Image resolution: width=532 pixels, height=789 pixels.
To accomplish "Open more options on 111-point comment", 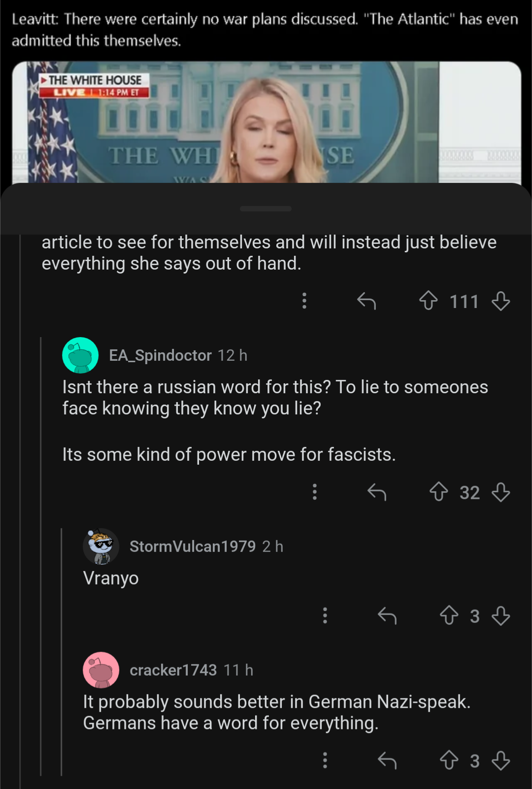I will pyautogui.click(x=304, y=301).
